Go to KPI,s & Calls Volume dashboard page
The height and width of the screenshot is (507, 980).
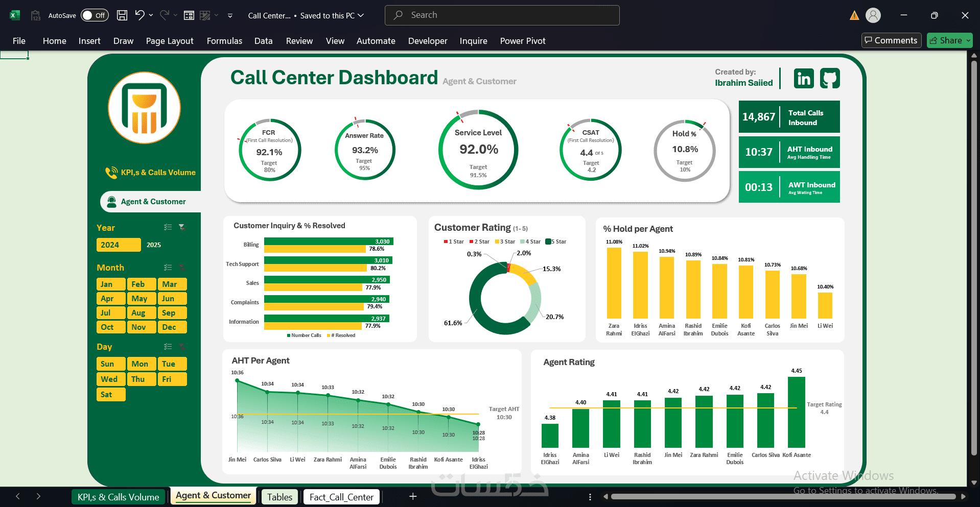(x=158, y=173)
